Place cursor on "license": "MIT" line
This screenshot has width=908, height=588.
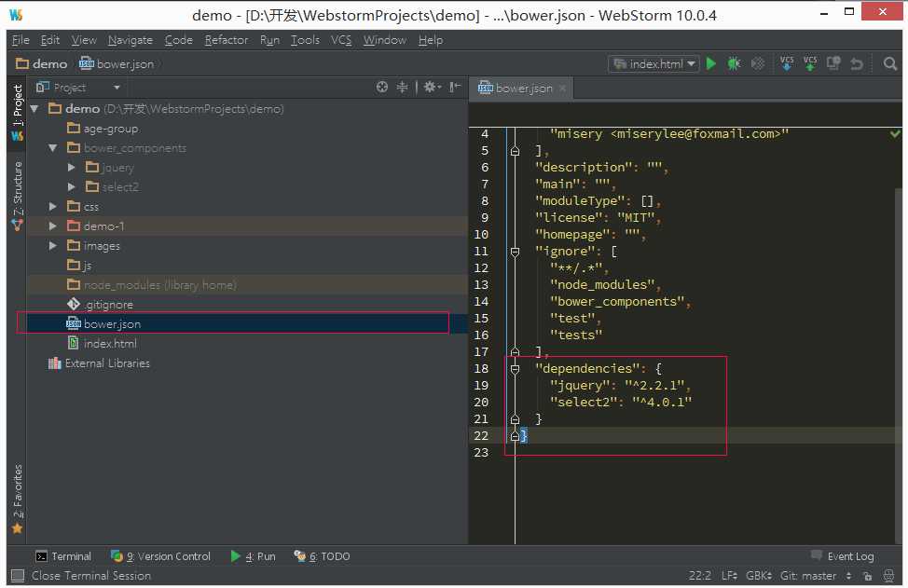598,218
